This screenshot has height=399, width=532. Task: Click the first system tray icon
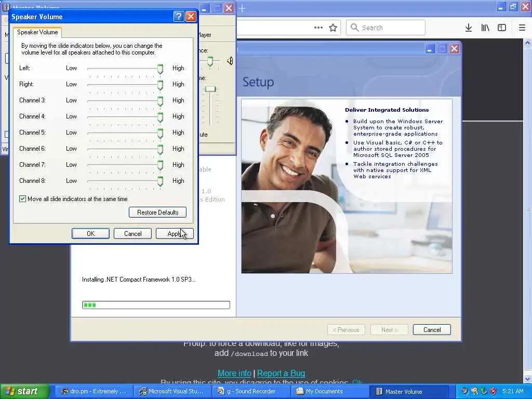[x=464, y=391]
